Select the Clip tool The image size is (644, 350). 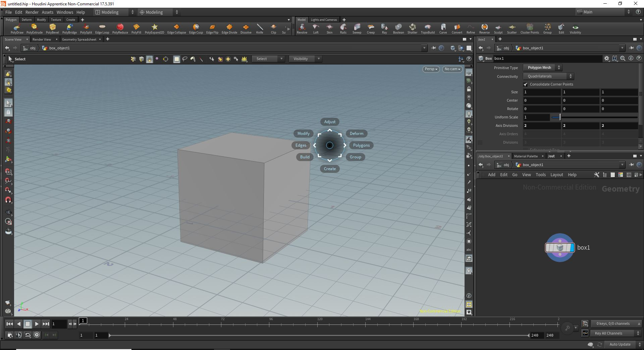click(273, 29)
